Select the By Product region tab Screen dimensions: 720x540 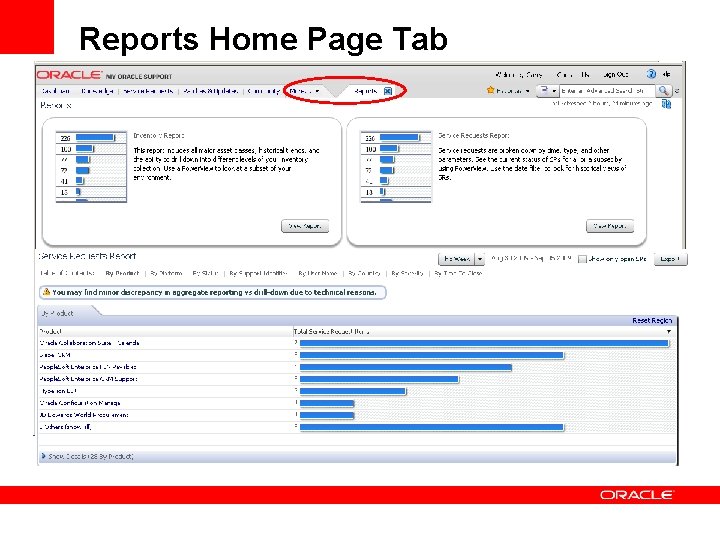coord(58,313)
